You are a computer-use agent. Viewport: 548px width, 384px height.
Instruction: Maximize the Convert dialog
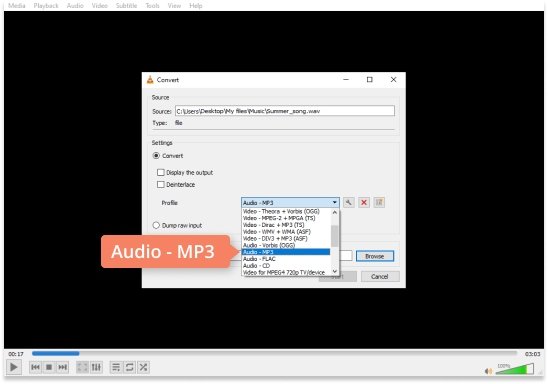pyautogui.click(x=369, y=80)
